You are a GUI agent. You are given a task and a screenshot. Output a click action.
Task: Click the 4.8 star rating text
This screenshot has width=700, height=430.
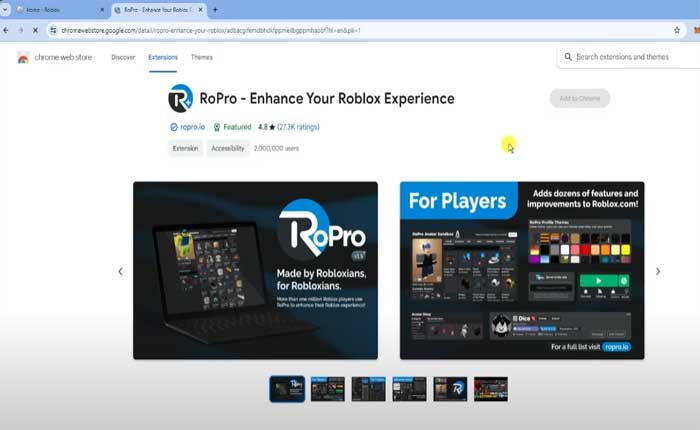(267, 127)
